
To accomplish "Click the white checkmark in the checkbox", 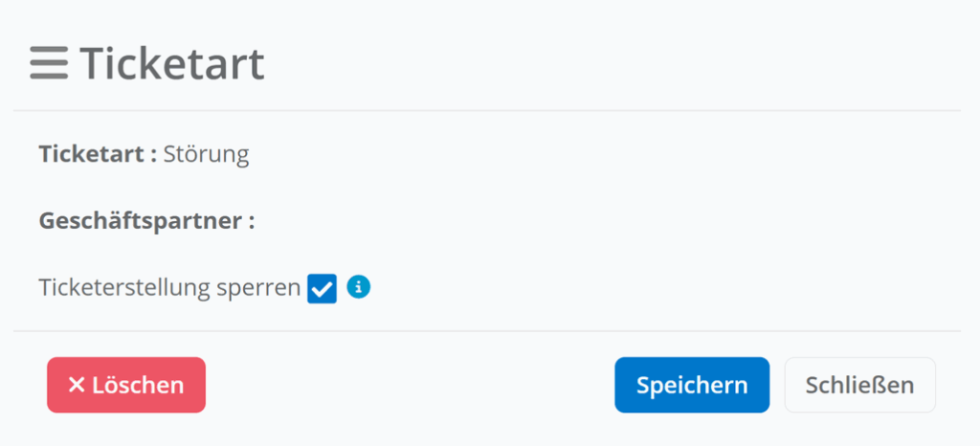I will (x=322, y=288).
